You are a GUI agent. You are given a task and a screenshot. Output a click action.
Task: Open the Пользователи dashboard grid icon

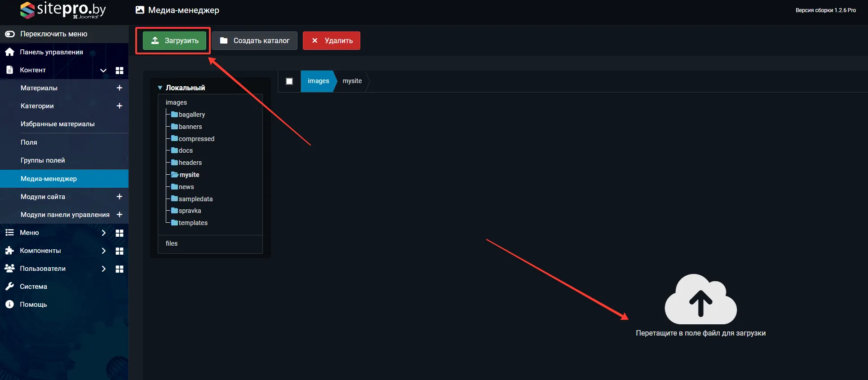point(120,269)
